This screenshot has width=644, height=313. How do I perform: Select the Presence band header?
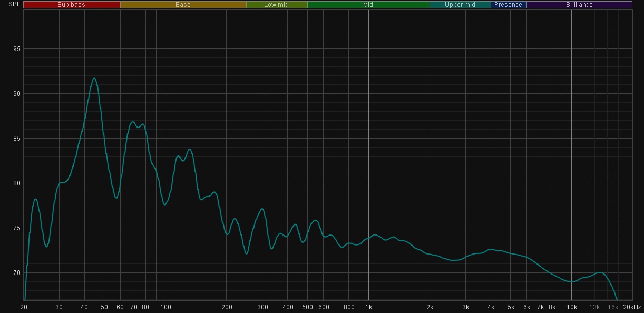(508, 5)
